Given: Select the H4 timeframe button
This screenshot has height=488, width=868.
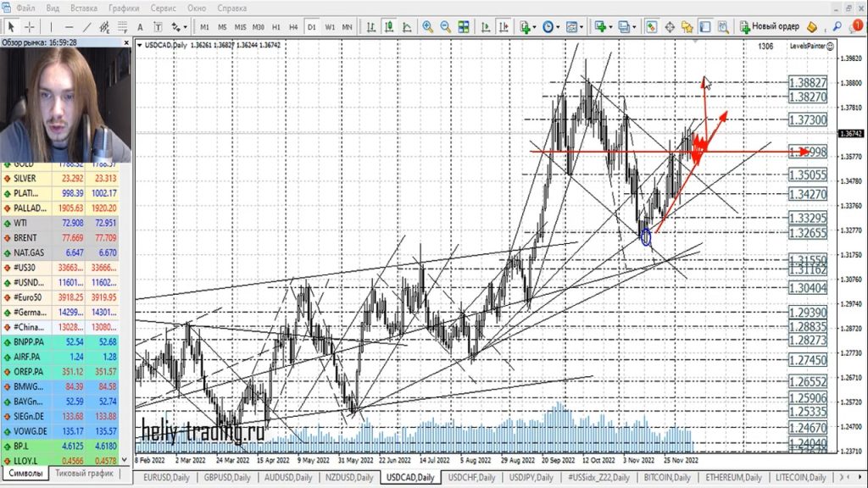Looking at the screenshot, I should tap(293, 26).
